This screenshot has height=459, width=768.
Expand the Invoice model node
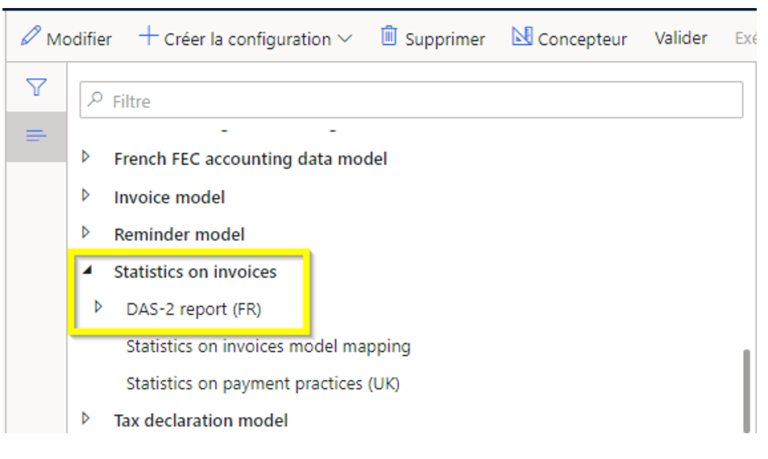(87, 196)
